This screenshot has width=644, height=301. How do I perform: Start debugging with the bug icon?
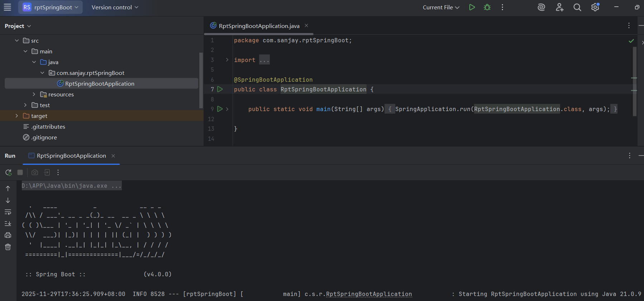coord(487,7)
